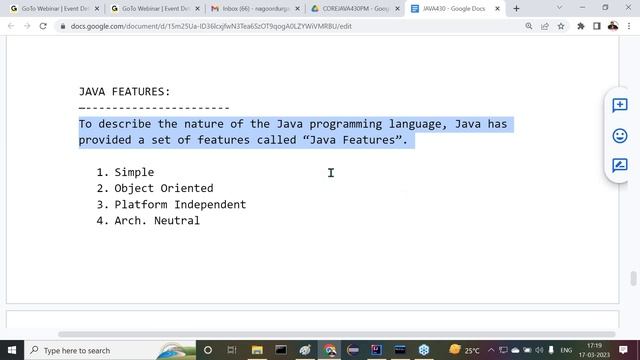Open the tab search dropdown arrow
Viewport: 640px width, 360px height.
click(x=559, y=8)
